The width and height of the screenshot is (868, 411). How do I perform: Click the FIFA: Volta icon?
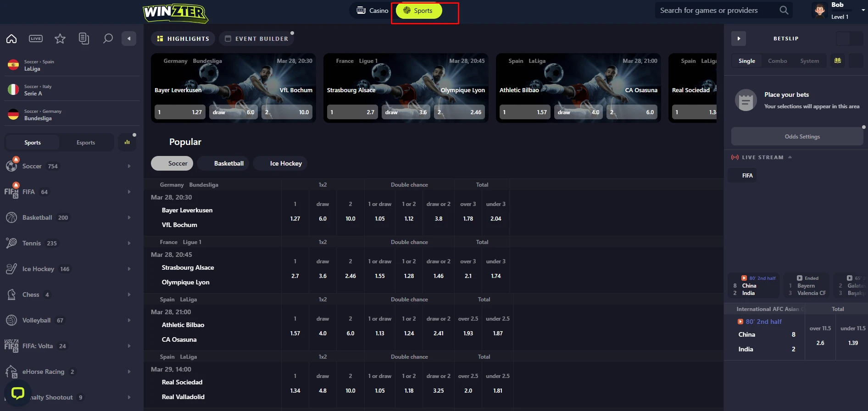coord(11,346)
